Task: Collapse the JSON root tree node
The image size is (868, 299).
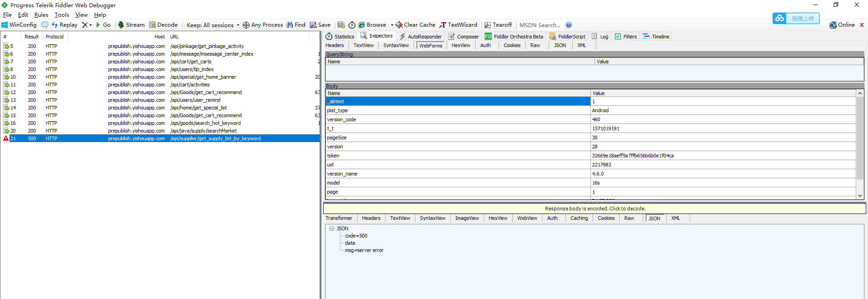Action: [x=331, y=228]
